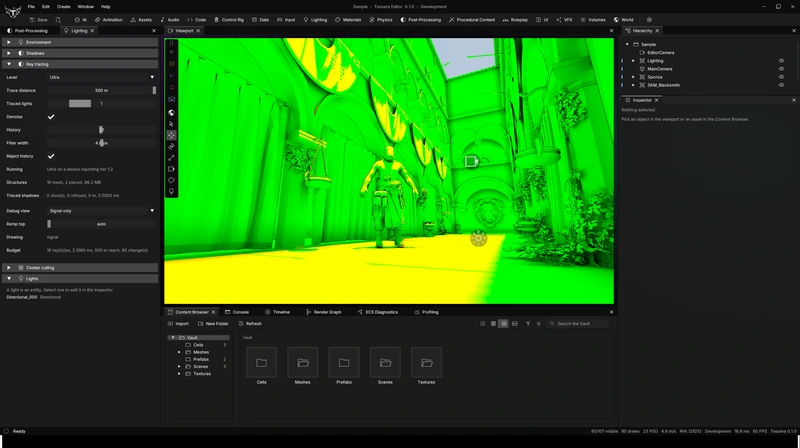800x448 pixels.
Task: Adjust the Filter width slider
Action: click(x=102, y=143)
